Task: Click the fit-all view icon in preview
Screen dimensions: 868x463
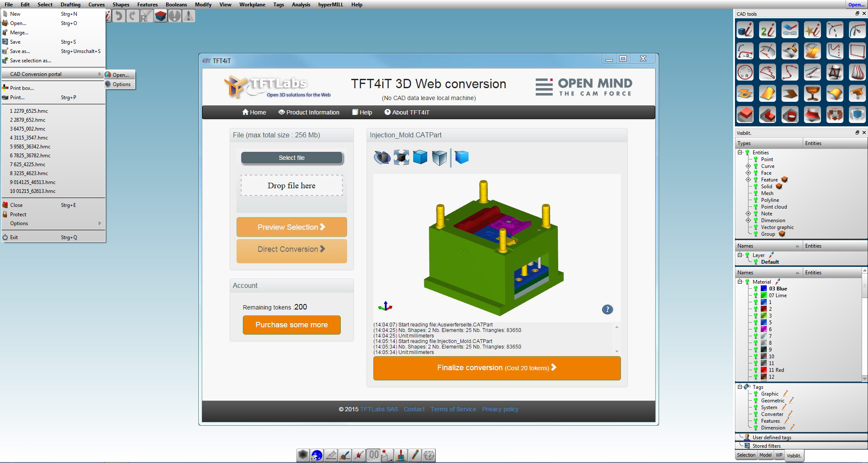Action: coord(401,157)
